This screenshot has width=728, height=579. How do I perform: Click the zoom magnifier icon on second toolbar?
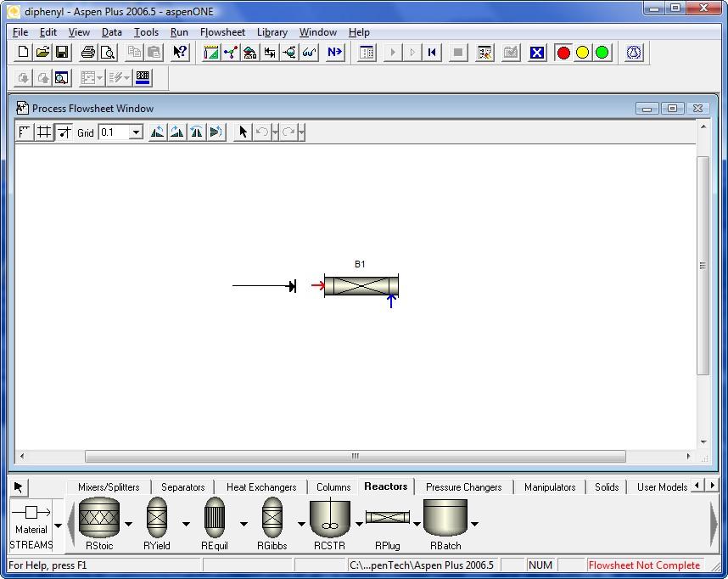[61, 77]
